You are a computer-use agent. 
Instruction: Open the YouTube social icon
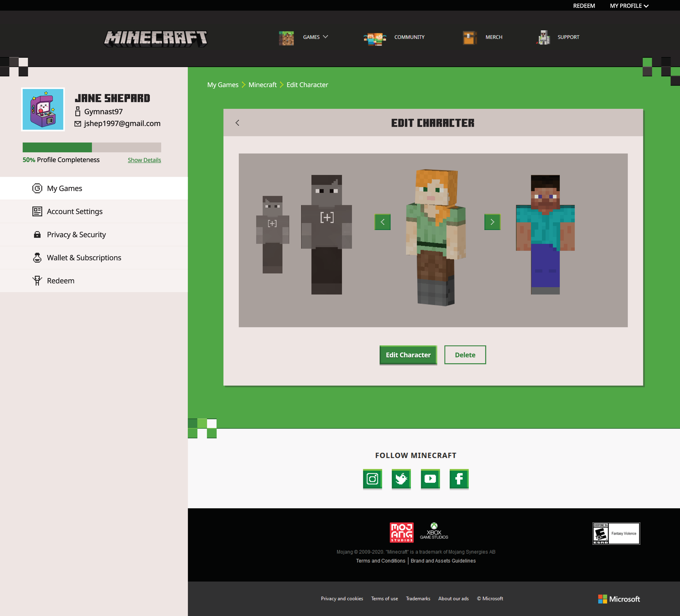pyautogui.click(x=430, y=478)
